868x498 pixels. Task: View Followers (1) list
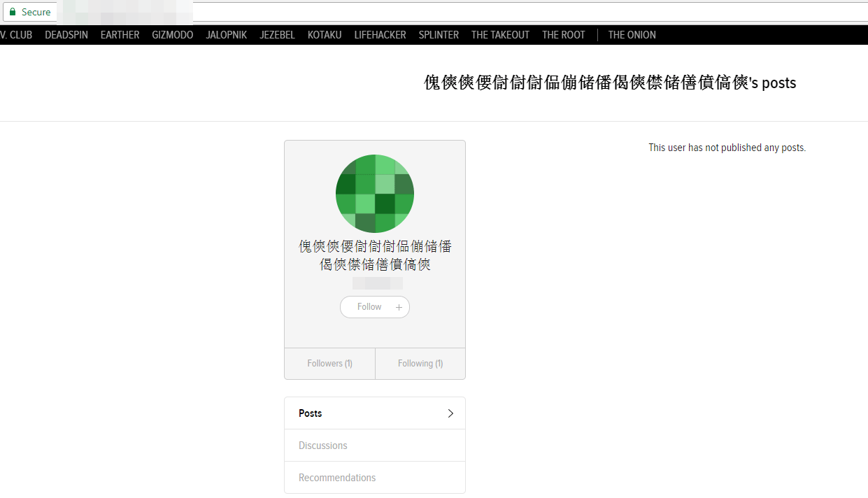coord(329,364)
